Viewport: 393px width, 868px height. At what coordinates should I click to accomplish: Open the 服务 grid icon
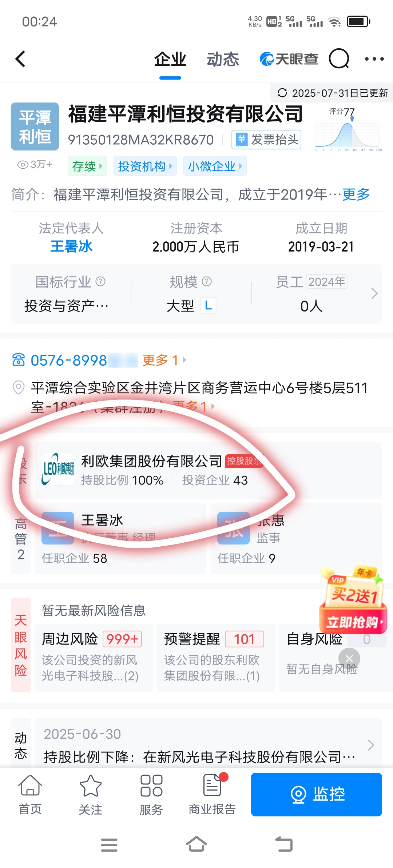pyautogui.click(x=151, y=795)
